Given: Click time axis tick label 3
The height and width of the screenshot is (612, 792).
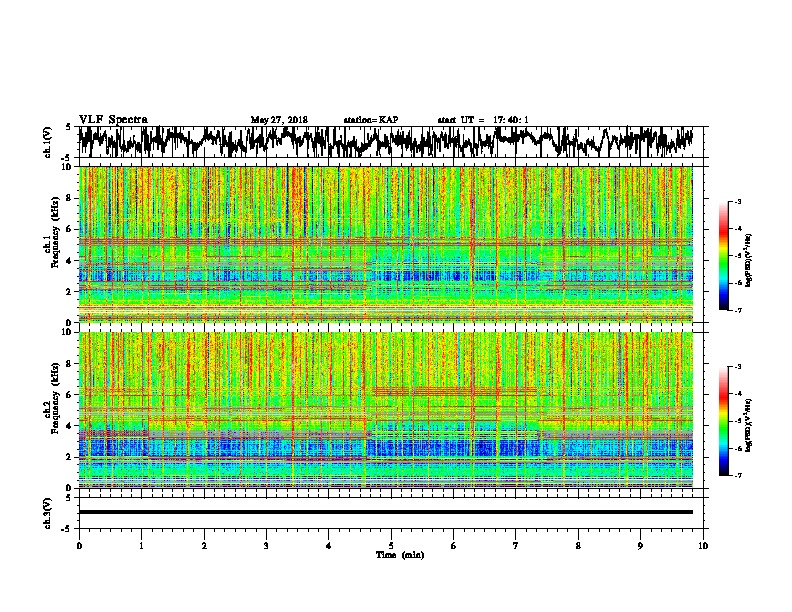Looking at the screenshot, I should (266, 546).
